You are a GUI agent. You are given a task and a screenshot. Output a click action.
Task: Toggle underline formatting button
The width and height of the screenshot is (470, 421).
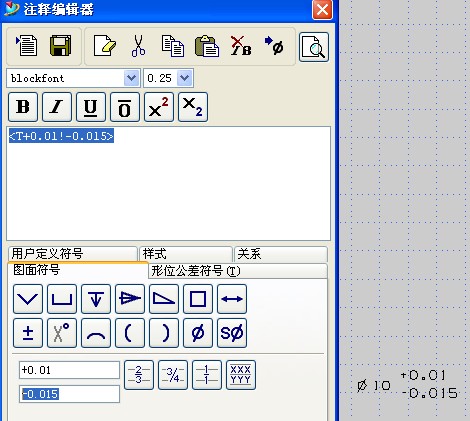(91, 107)
